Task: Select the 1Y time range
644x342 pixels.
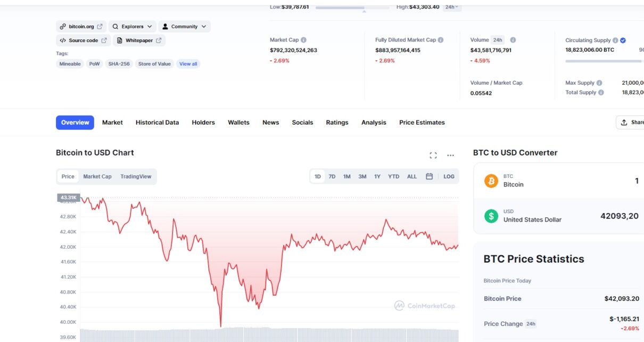Action: (x=377, y=177)
